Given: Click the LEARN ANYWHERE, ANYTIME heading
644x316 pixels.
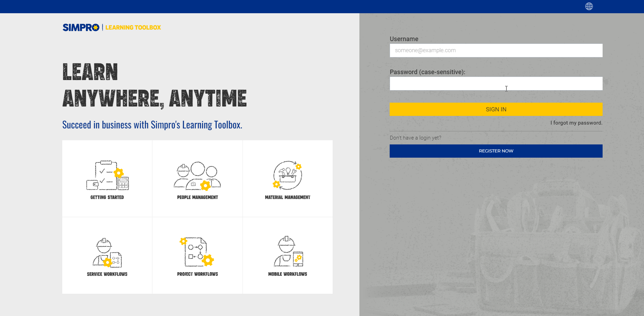Looking at the screenshot, I should (x=154, y=86).
